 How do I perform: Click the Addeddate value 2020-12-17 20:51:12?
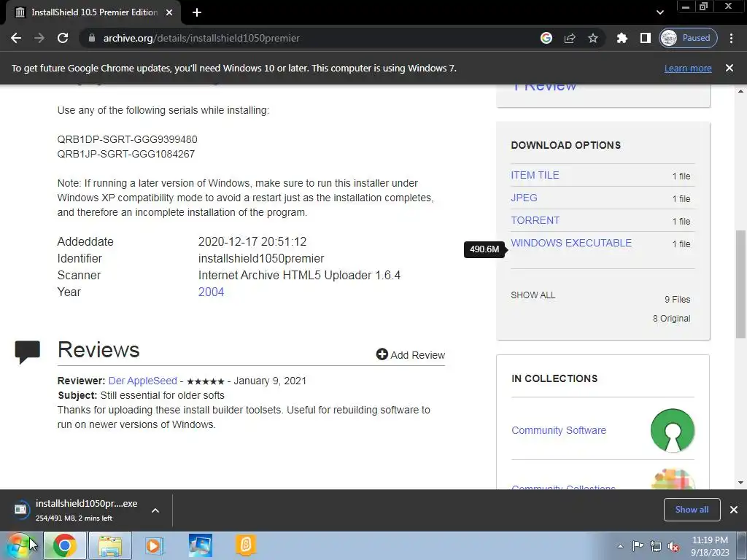click(x=252, y=242)
